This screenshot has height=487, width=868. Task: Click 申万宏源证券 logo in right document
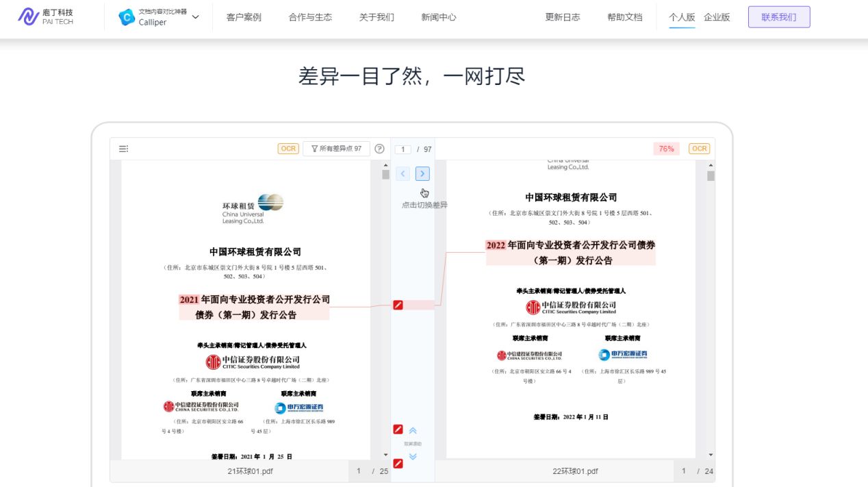(622, 355)
